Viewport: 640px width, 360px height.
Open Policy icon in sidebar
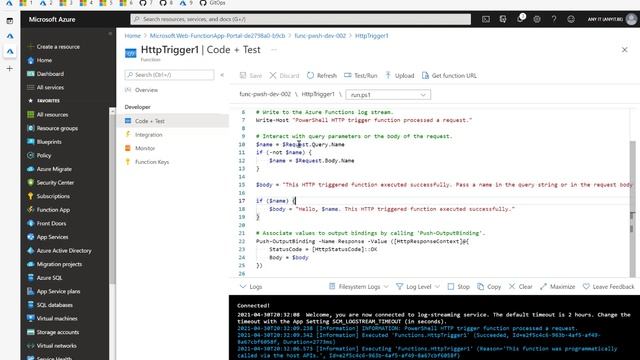[31, 155]
